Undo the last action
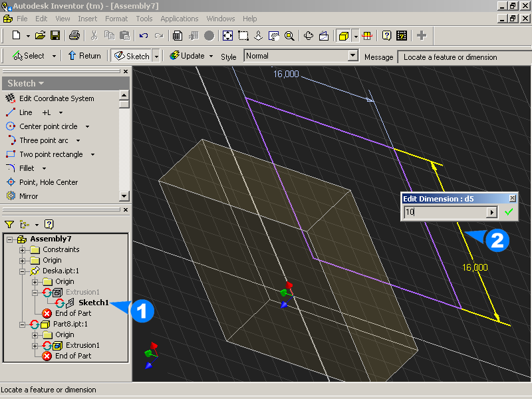Image resolution: width=532 pixels, height=399 pixels. (144, 35)
